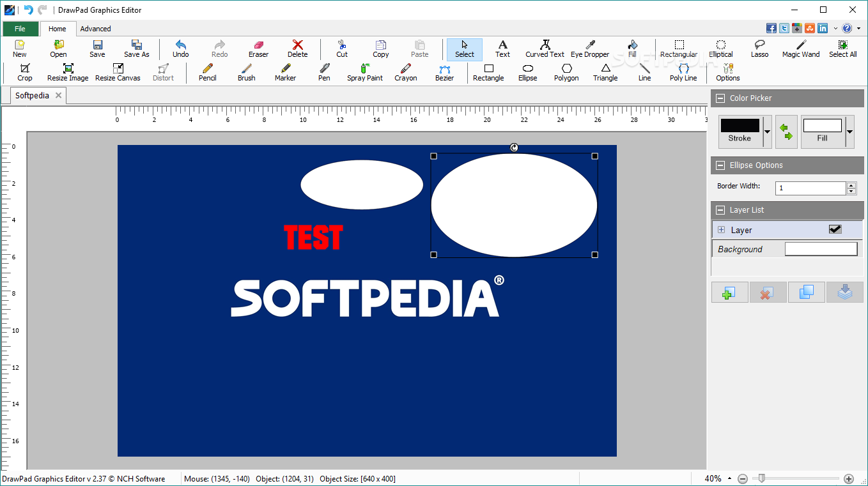
Task: Open the help menu dropdown arrow
Action: tap(858, 28)
